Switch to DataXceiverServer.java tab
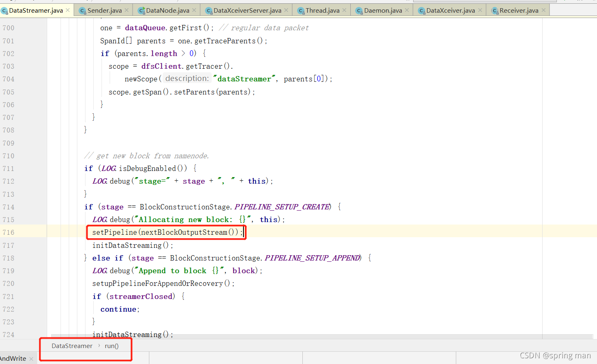Image resolution: width=597 pixels, height=364 pixels. click(x=248, y=10)
